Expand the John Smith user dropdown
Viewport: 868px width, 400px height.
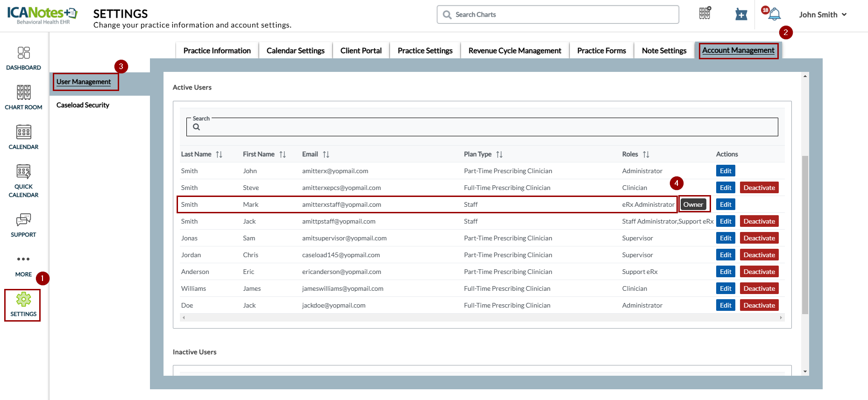823,15
